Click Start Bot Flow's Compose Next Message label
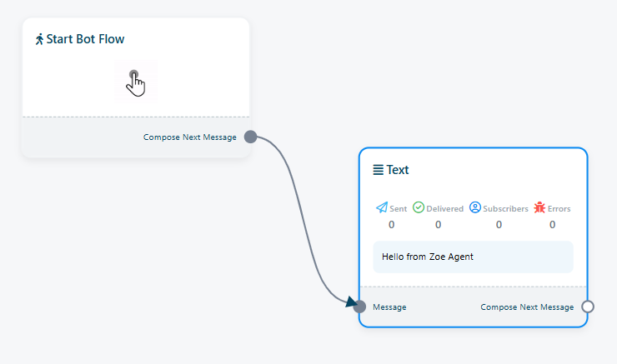The width and height of the screenshot is (617, 364). point(189,137)
